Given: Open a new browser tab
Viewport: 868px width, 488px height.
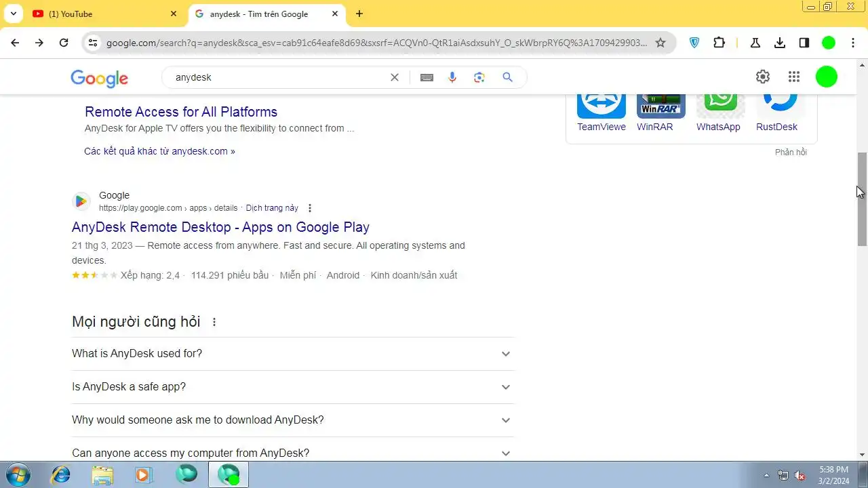Looking at the screenshot, I should point(359,14).
